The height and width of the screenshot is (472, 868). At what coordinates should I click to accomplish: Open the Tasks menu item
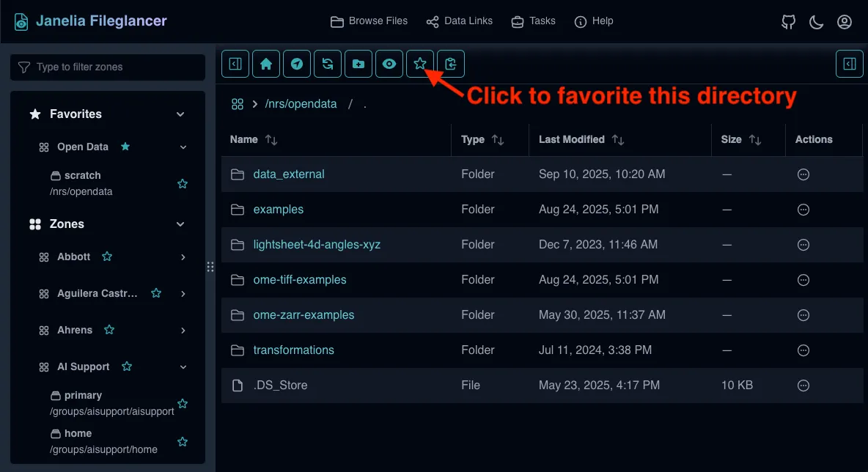pyautogui.click(x=534, y=21)
